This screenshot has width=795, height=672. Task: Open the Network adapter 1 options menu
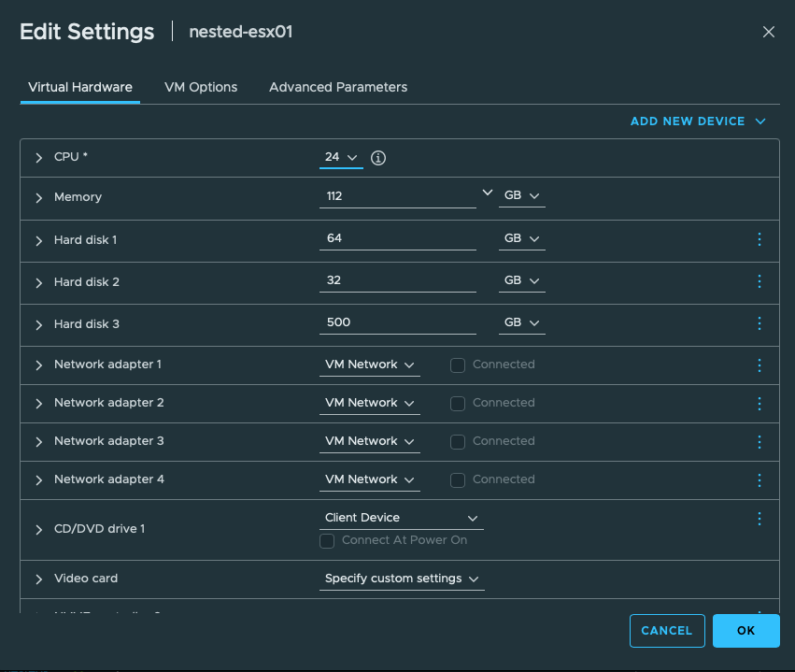click(x=759, y=365)
